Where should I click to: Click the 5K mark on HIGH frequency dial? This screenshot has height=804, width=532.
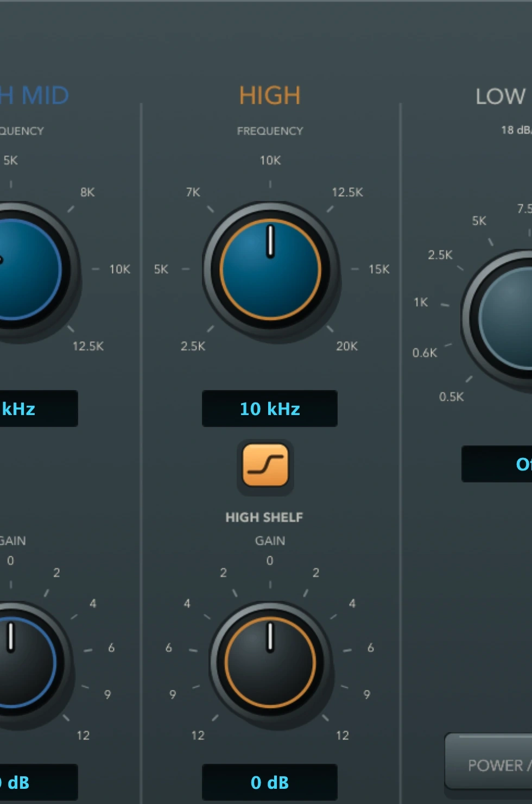161,269
